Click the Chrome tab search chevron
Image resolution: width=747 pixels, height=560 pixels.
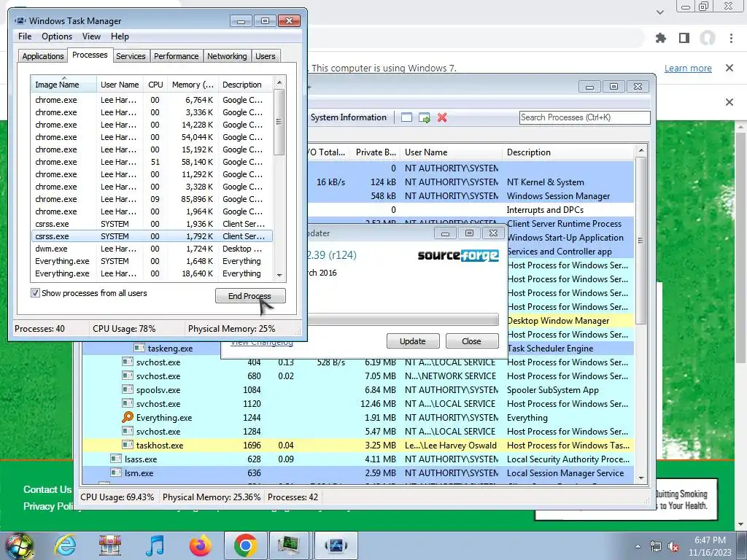660,12
